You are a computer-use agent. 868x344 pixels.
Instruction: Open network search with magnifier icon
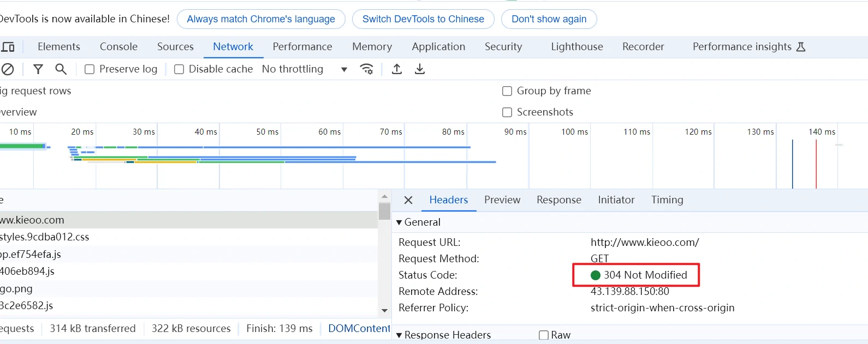(x=61, y=69)
